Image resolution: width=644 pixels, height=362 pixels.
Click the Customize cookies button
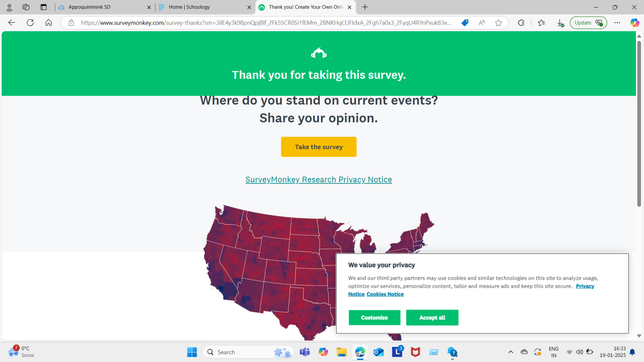coord(374,318)
